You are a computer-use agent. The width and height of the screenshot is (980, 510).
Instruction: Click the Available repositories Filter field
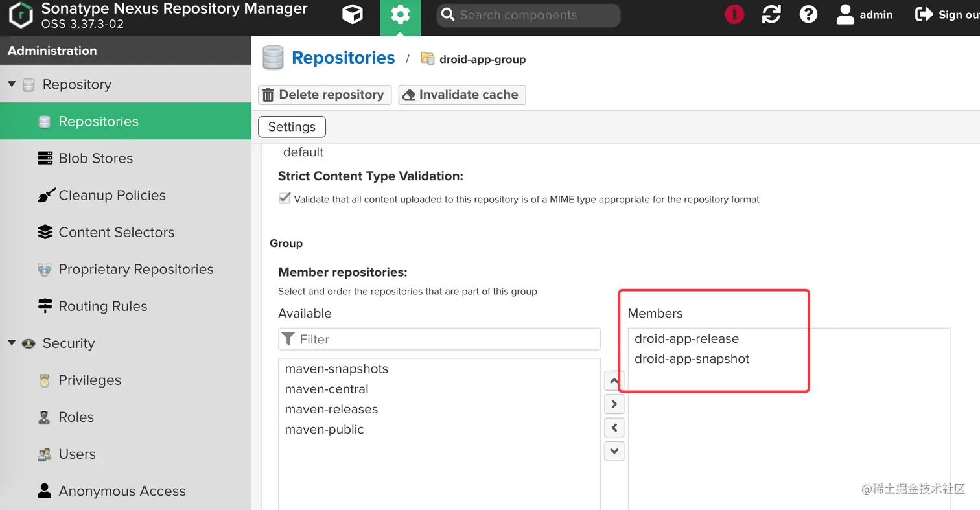(439, 339)
